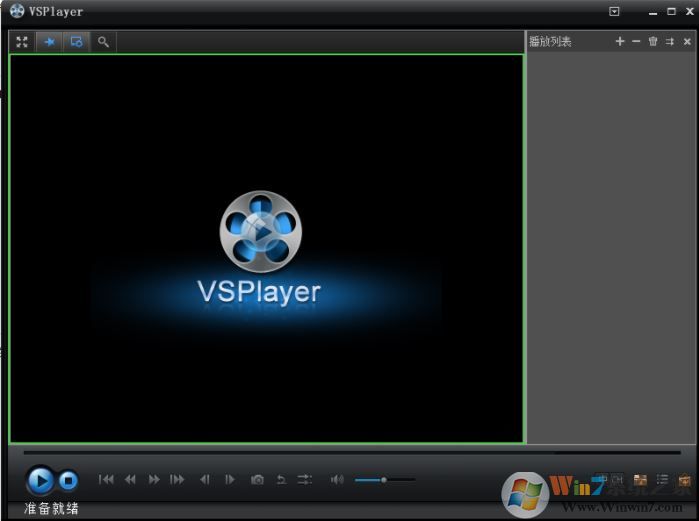The image size is (699, 521).
Task: Mute audio with the speaker icon
Action: 337,480
